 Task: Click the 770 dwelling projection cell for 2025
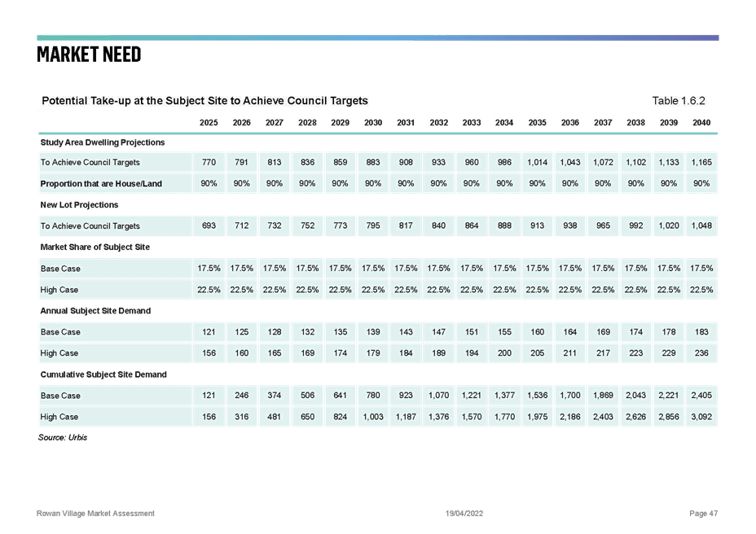click(209, 163)
